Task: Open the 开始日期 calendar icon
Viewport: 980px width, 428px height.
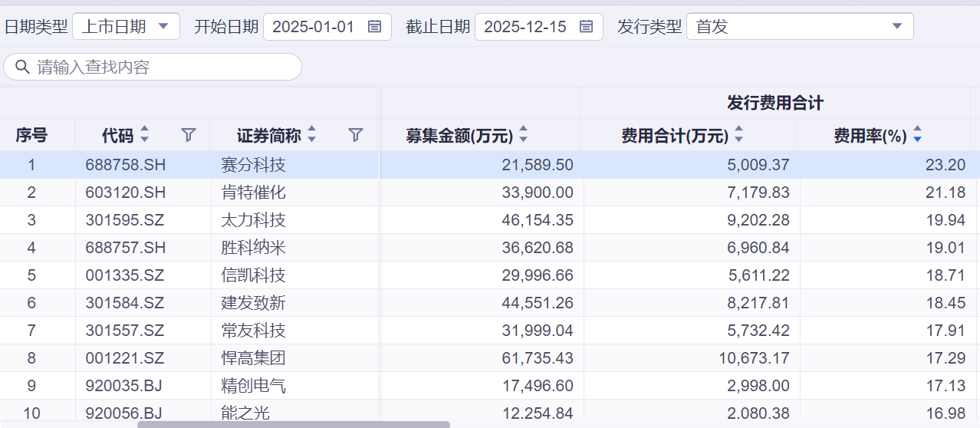Action: pos(374,27)
